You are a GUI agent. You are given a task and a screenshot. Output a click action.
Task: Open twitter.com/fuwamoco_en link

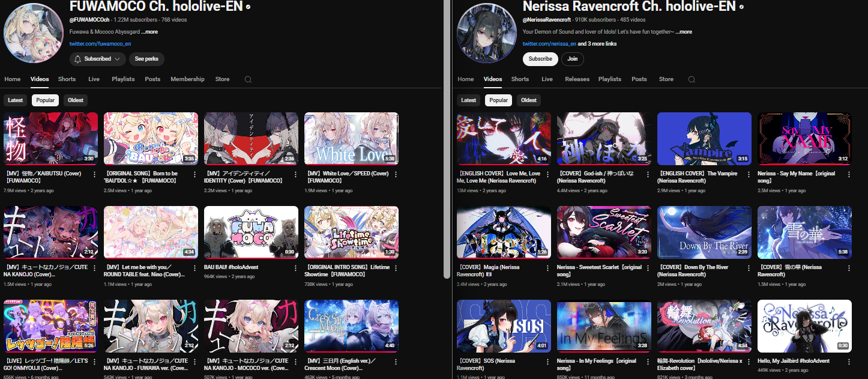pyautogui.click(x=100, y=44)
